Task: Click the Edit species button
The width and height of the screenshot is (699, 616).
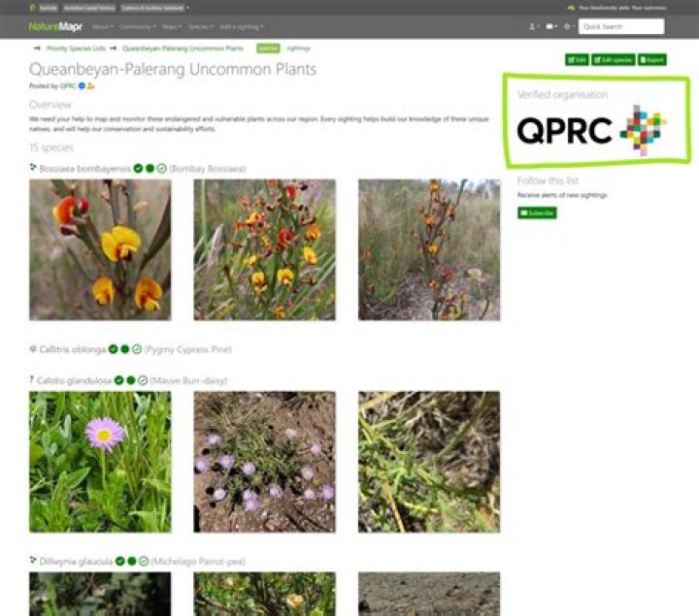Action: (614, 60)
